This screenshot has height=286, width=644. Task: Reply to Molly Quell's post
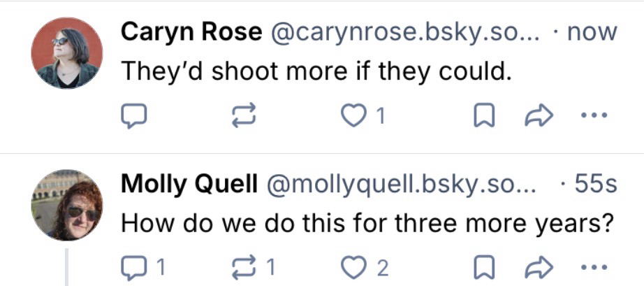click(x=134, y=266)
